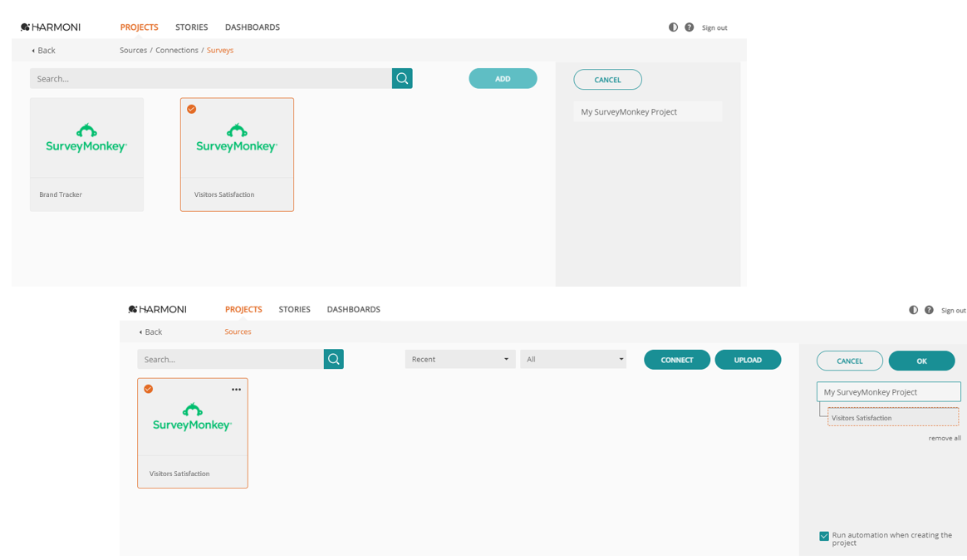Uncheck the orange checkmark on the upper Visitors Satisfaction card
The width and height of the screenshot is (967, 560).
pos(192,109)
